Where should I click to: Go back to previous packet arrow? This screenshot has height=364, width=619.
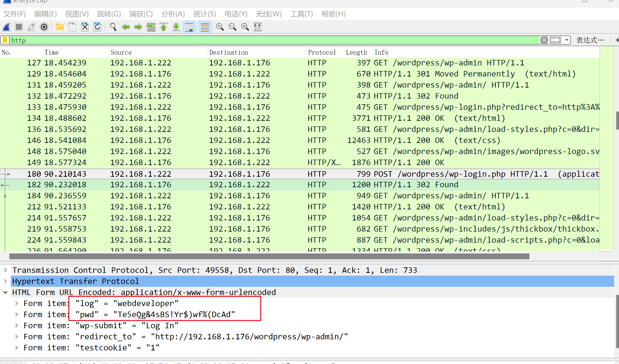[x=126, y=27]
